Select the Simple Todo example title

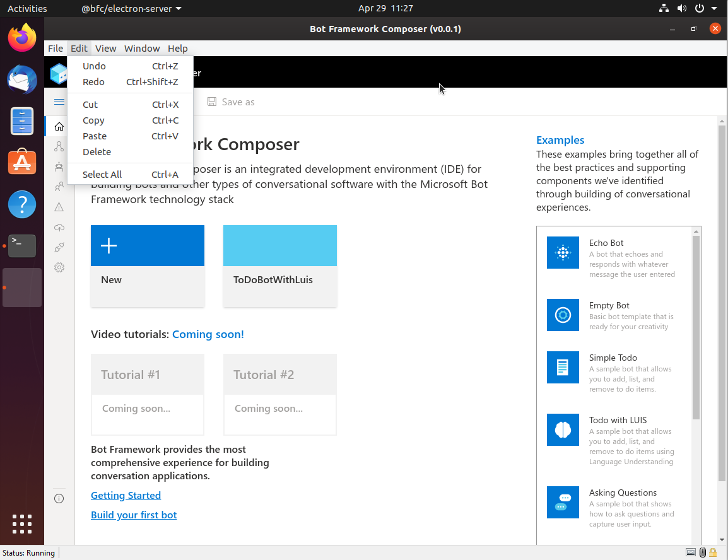(x=613, y=358)
